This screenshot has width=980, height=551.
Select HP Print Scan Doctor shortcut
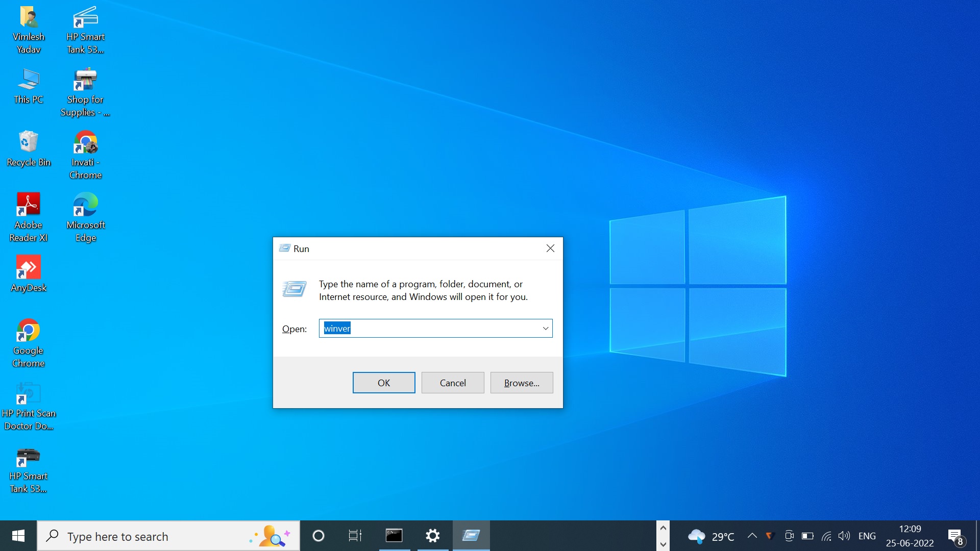pyautogui.click(x=29, y=406)
